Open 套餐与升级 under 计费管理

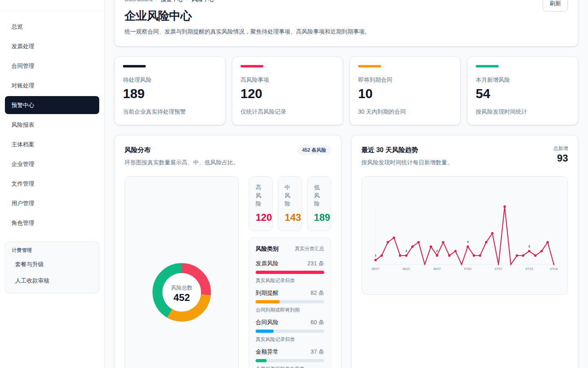52,264
